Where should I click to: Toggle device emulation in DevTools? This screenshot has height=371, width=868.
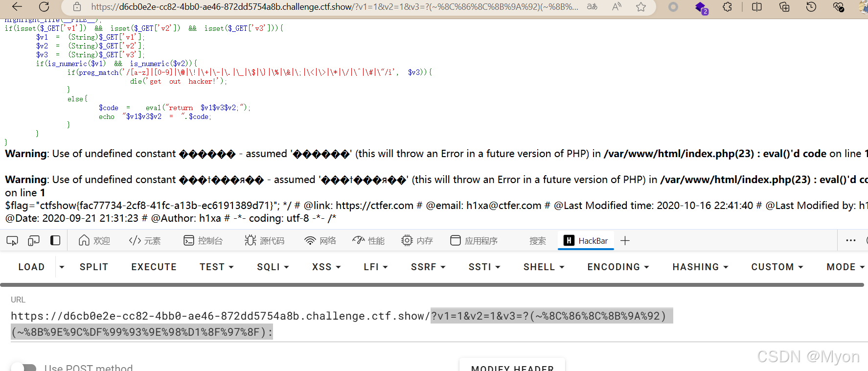pos(34,241)
